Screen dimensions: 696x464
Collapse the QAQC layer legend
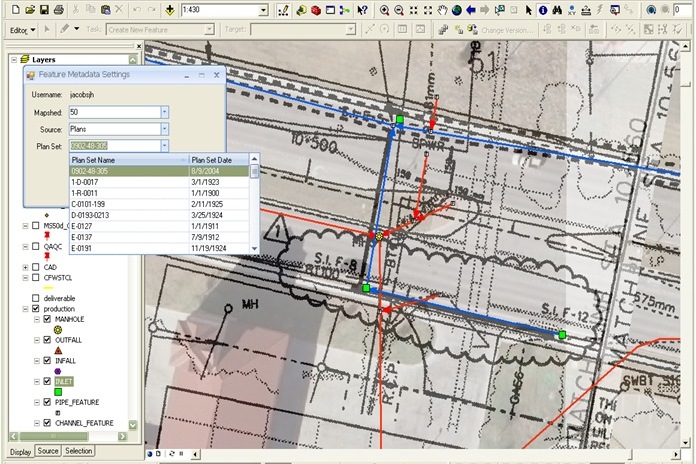[25, 246]
